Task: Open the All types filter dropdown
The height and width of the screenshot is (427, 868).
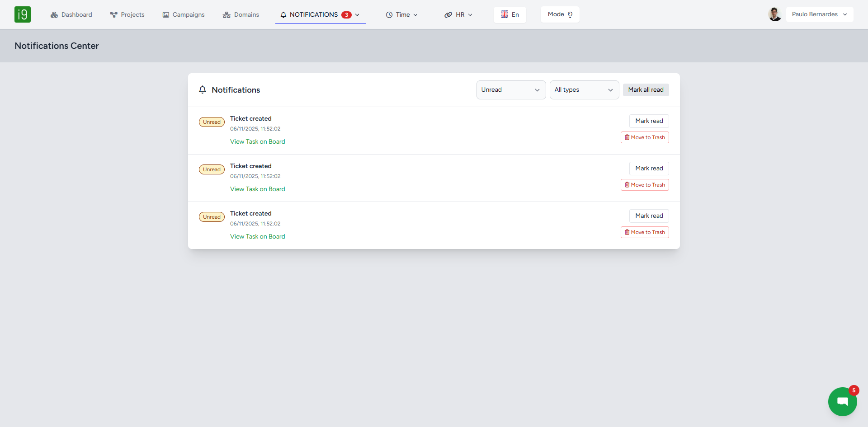Action: click(584, 90)
